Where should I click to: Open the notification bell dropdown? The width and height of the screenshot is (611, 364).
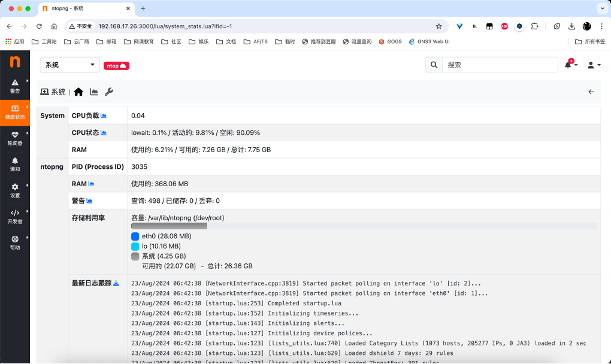tap(570, 65)
